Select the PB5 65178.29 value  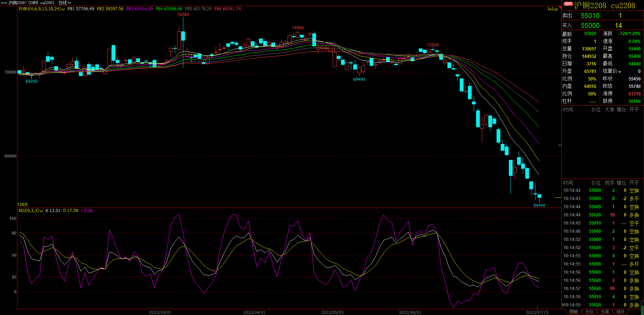[198, 9]
